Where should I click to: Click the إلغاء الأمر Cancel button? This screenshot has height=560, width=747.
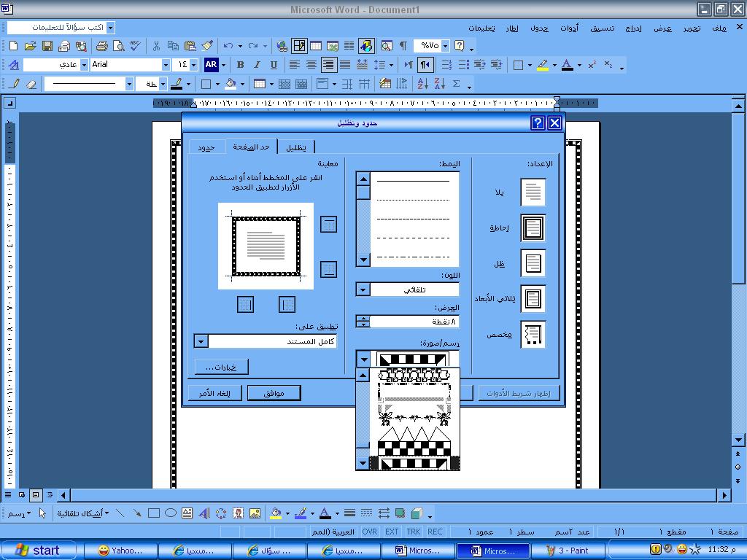214,393
